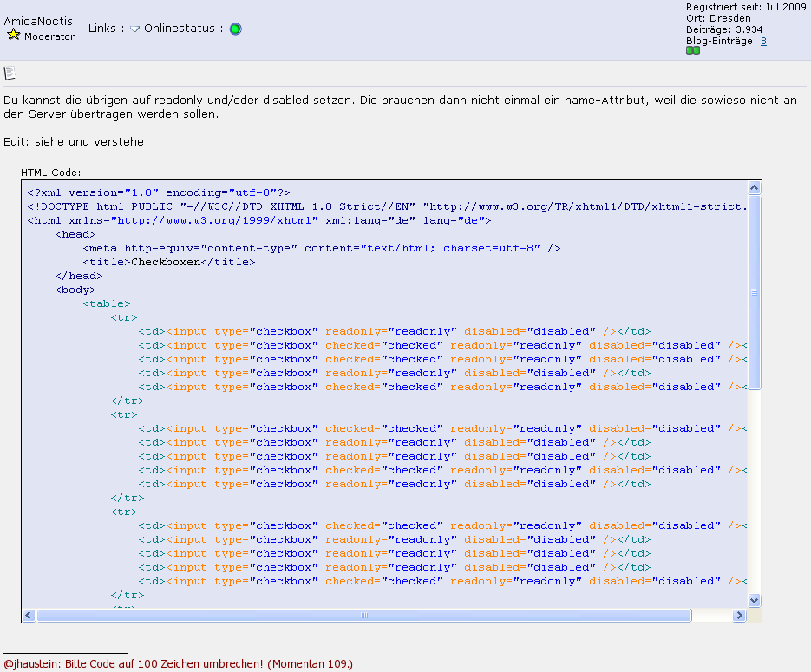Click the opening table tag in code
This screenshot has width=811, height=672.
(x=107, y=303)
